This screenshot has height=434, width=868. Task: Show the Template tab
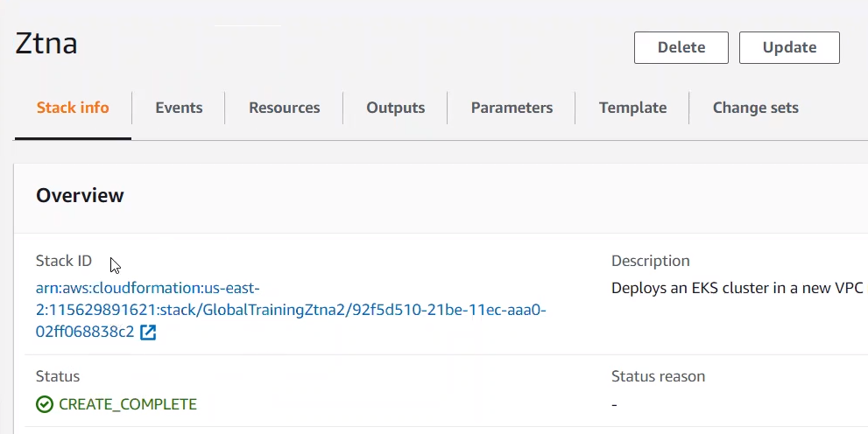point(632,108)
